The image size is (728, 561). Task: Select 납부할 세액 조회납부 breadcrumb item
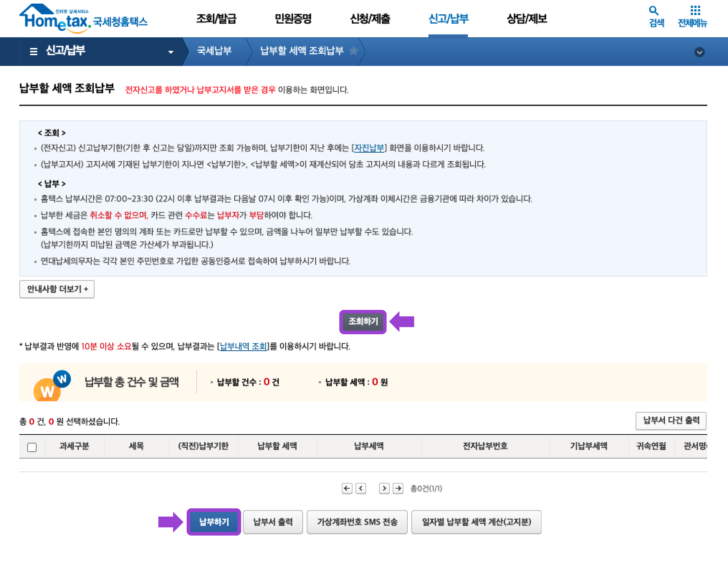tap(302, 51)
